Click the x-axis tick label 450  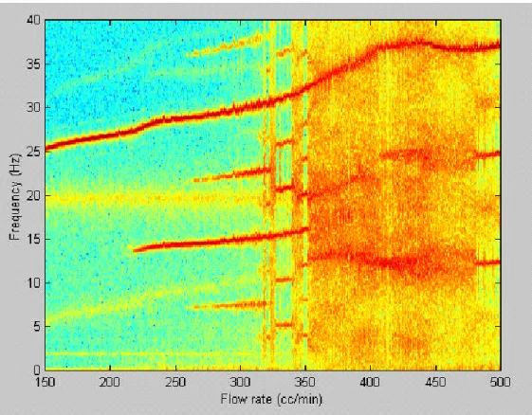click(x=435, y=382)
